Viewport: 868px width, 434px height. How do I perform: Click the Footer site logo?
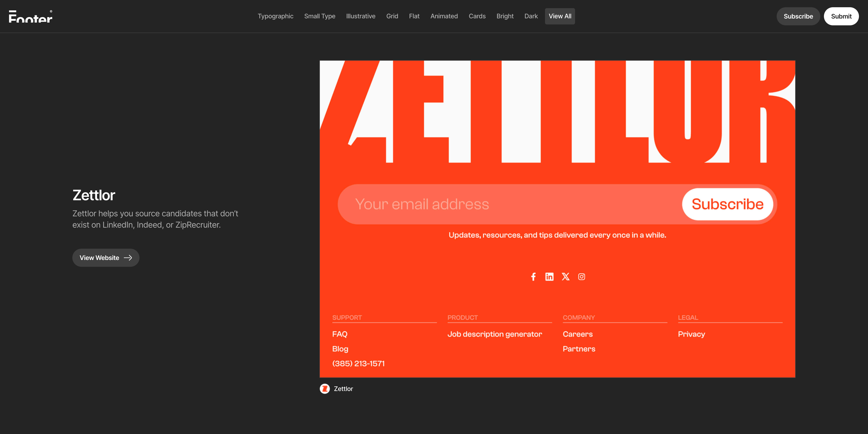pyautogui.click(x=31, y=16)
